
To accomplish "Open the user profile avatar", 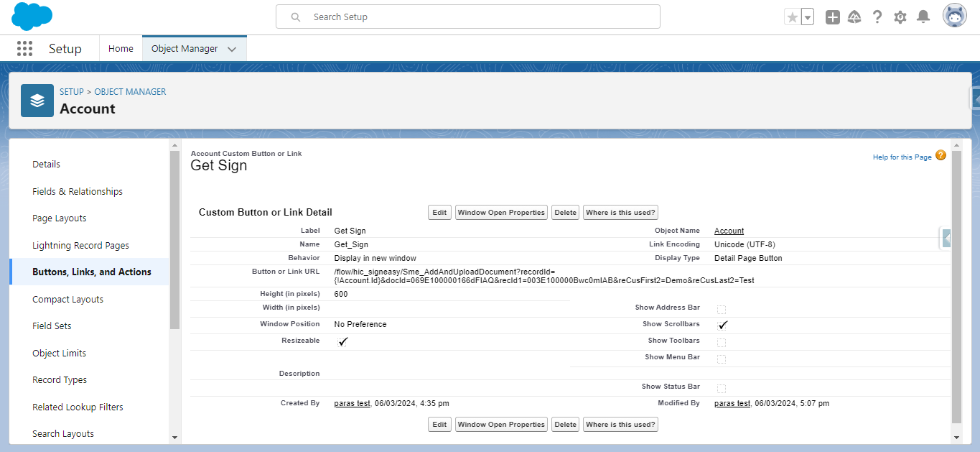I will tap(955, 16).
